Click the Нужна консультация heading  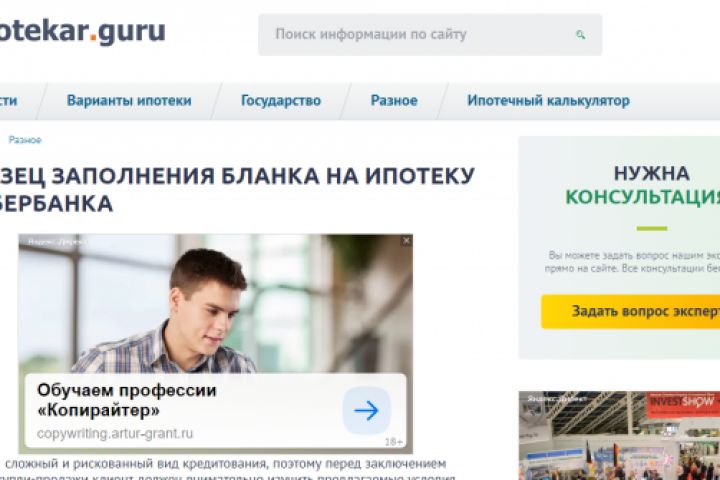[643, 186]
